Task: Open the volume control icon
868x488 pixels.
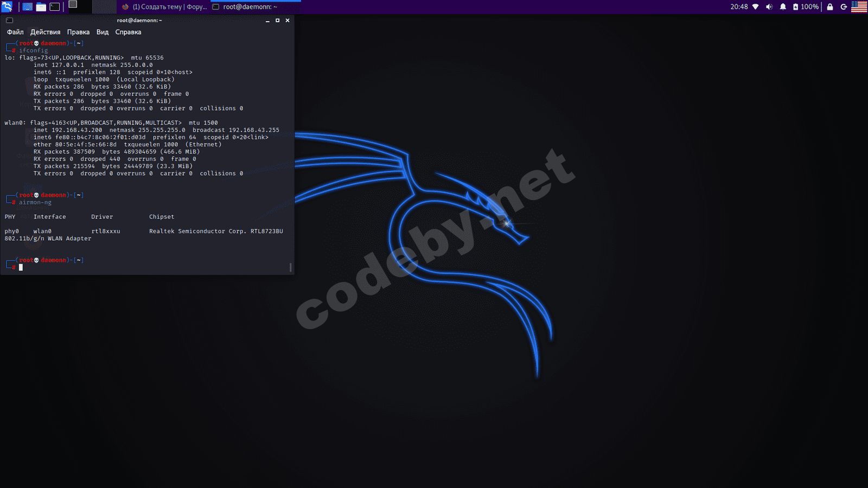Action: 769,7
